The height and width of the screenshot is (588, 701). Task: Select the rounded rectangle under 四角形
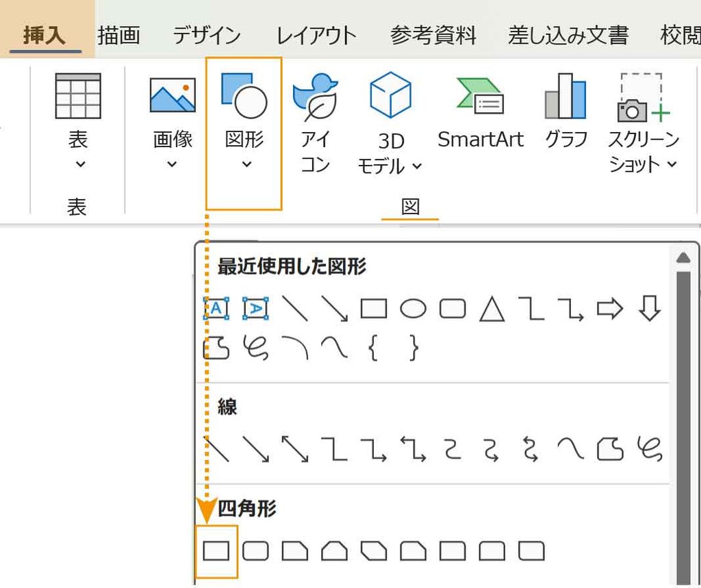point(256,551)
